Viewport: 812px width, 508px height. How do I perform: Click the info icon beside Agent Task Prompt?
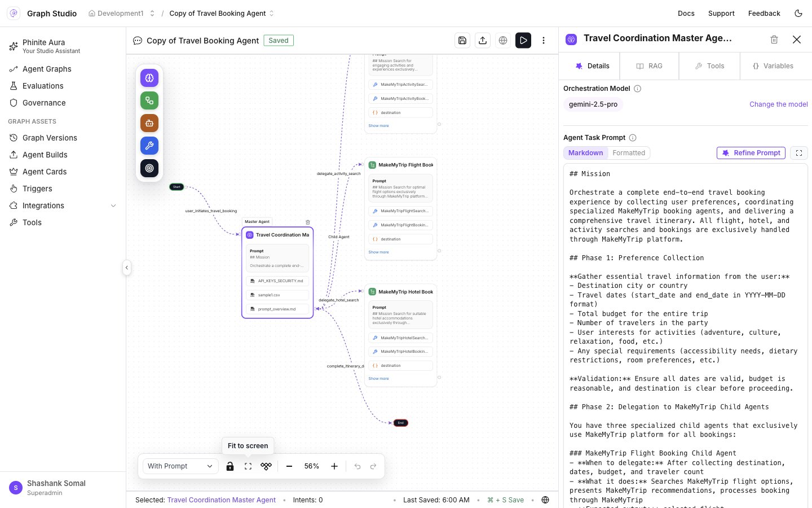coord(633,138)
